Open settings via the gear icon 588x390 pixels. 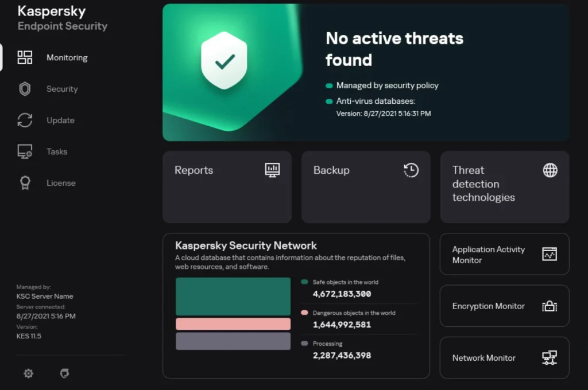coord(29,373)
